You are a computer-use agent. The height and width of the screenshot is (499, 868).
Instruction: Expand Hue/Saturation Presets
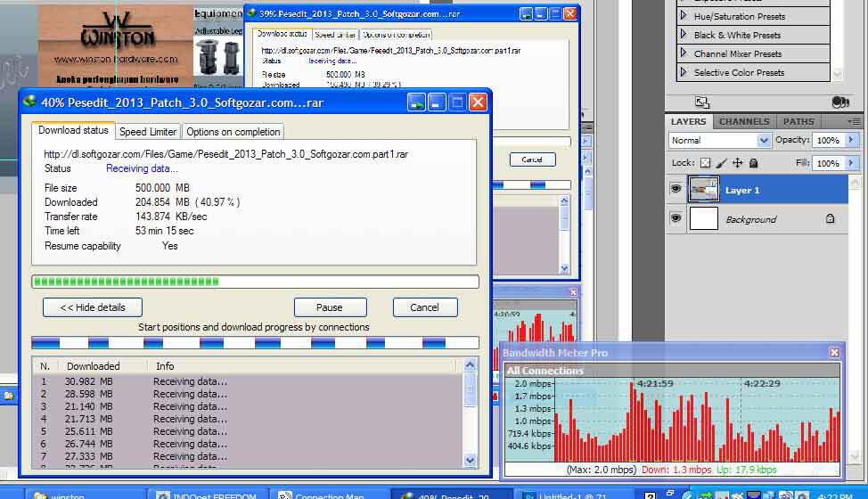click(x=684, y=15)
